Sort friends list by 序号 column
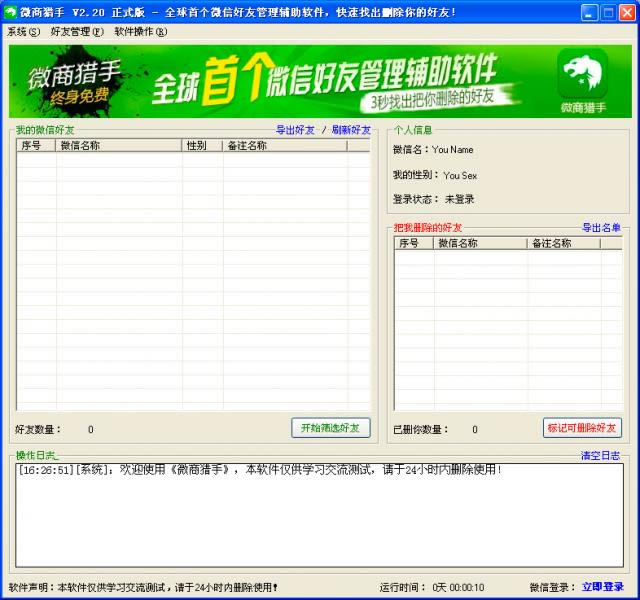The height and width of the screenshot is (600, 640). coord(36,146)
